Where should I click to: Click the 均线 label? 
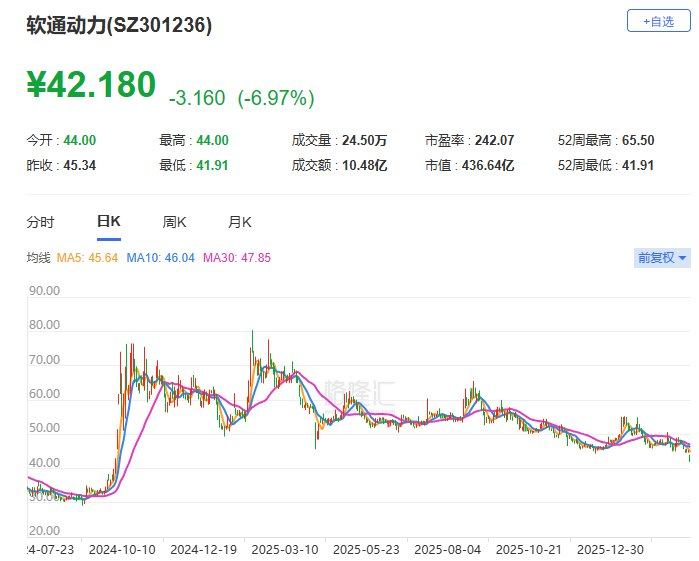click(38, 258)
